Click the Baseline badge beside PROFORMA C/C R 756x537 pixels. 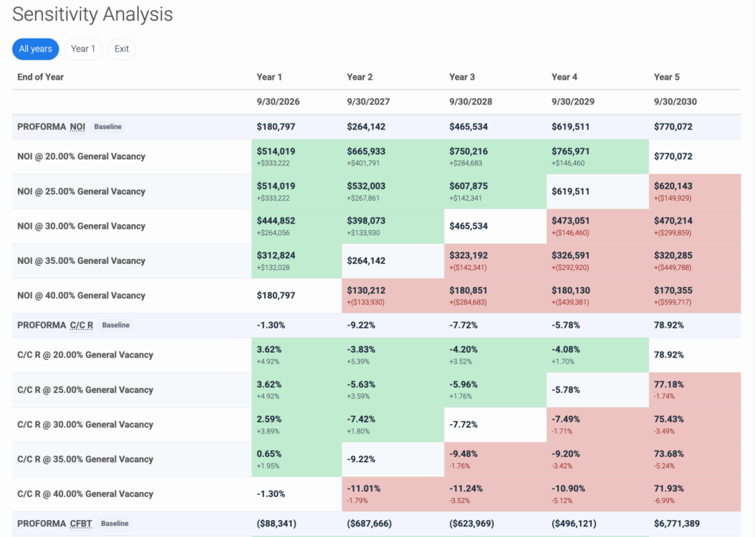point(115,325)
